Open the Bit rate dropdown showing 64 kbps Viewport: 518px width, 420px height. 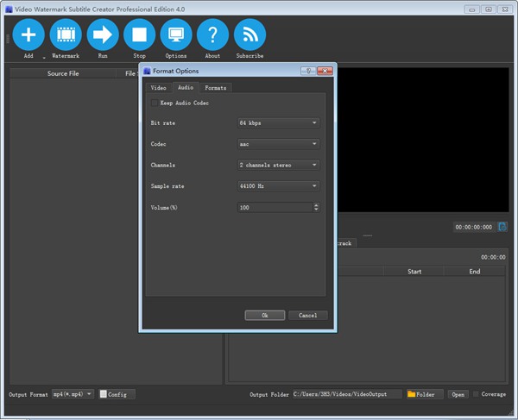tap(278, 122)
